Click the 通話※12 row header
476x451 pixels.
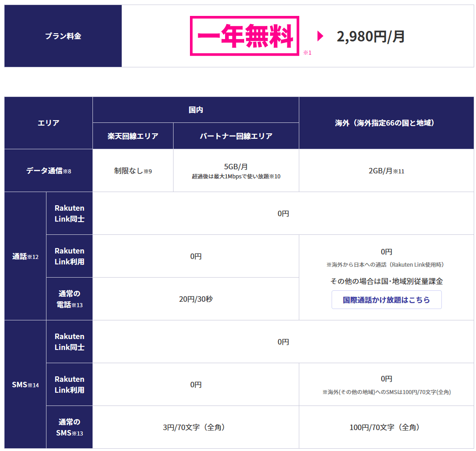pos(25,256)
